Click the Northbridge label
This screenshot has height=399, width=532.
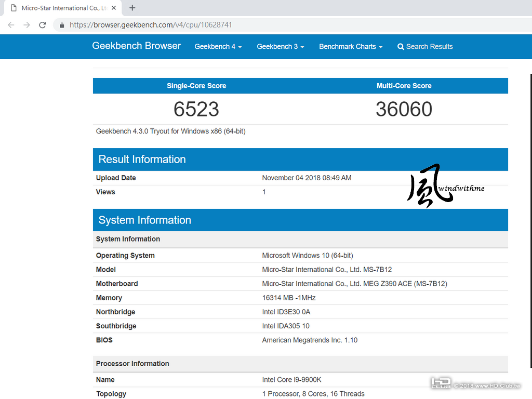coord(115,312)
